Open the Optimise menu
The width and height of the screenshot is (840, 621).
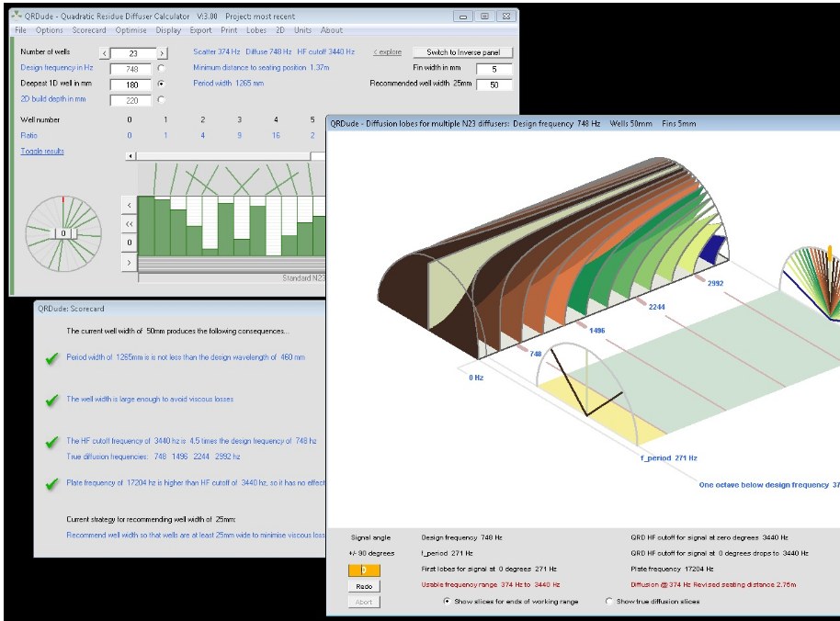click(131, 30)
